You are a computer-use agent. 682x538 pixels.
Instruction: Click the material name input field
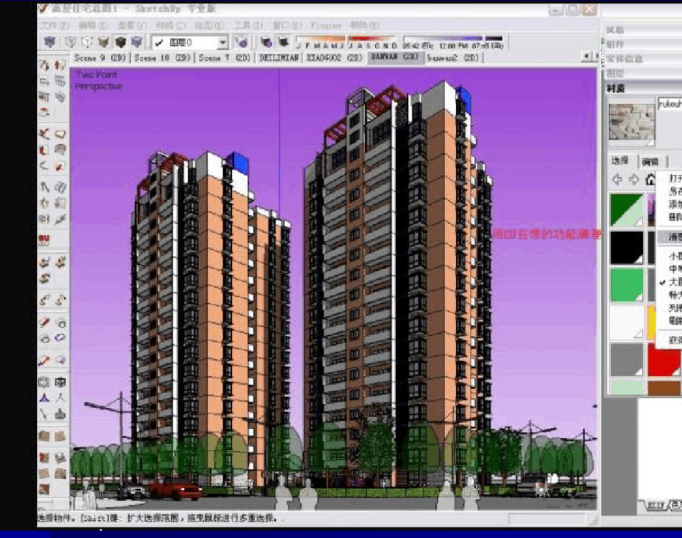[669, 103]
